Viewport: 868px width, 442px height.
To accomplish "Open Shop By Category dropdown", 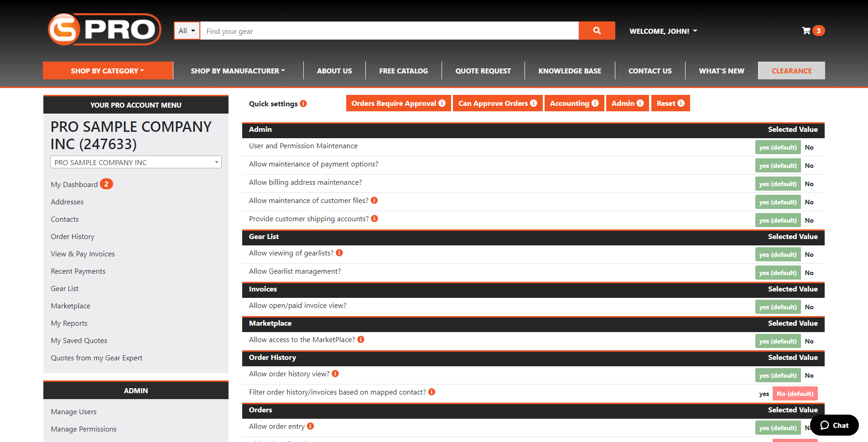I will click(x=108, y=71).
